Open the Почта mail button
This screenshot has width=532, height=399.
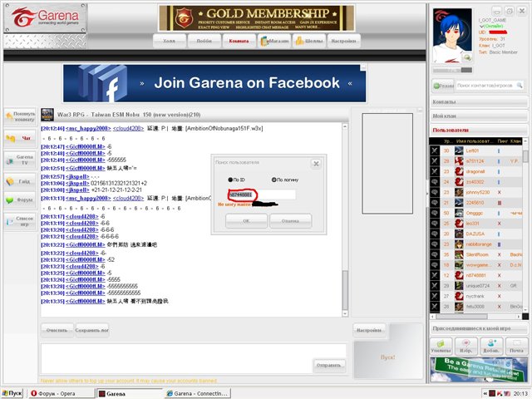(516, 346)
